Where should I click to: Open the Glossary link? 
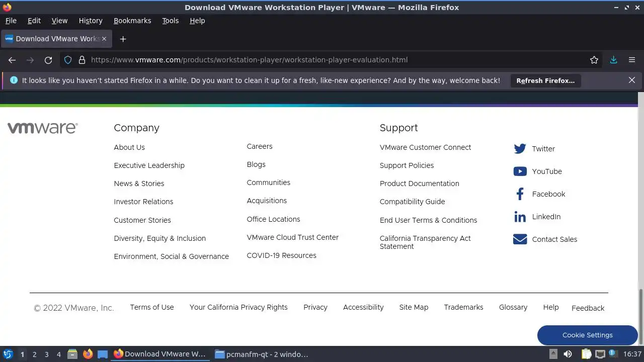click(x=513, y=307)
